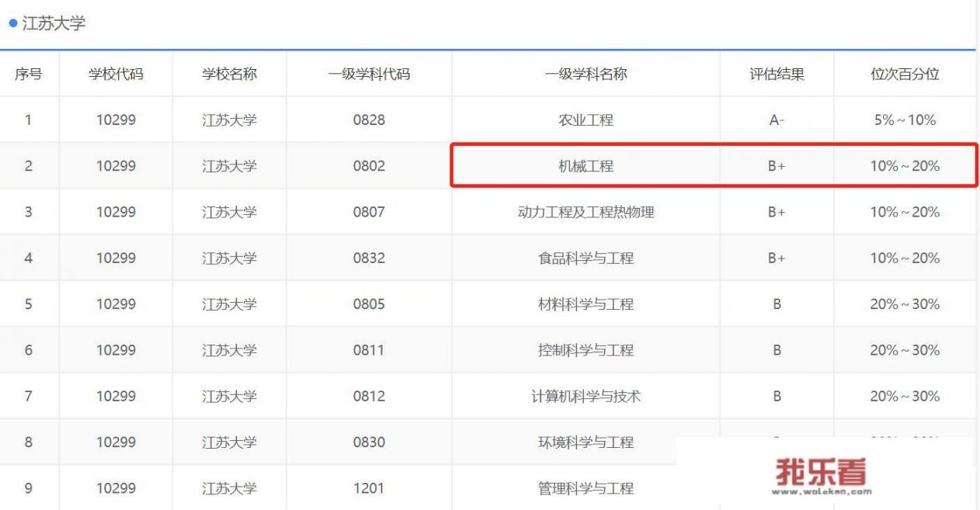Click the B result for 控制科学与工程
Viewport: 980px width, 510px height.
(777, 350)
